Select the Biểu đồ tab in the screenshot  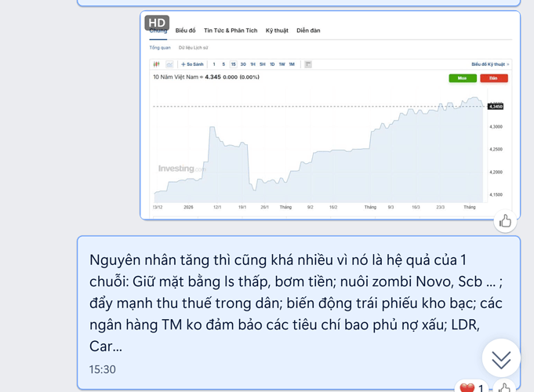pyautogui.click(x=185, y=31)
